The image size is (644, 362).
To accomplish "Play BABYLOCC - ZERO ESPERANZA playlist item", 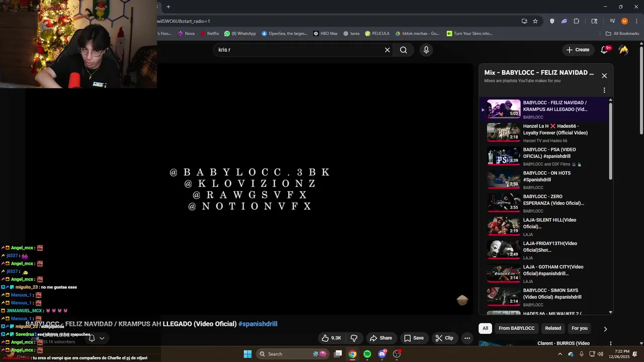I will 546,204.
